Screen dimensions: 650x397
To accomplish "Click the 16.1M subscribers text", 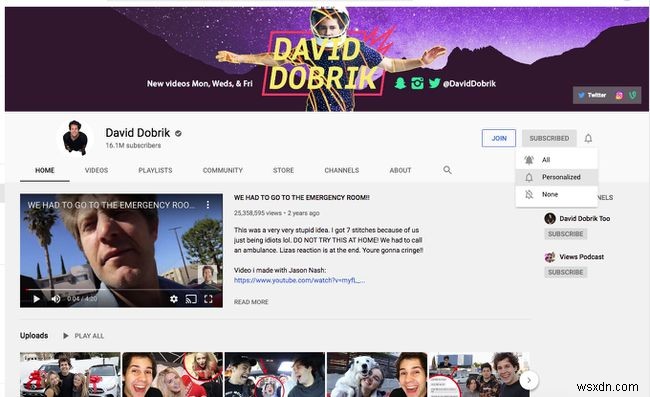I will [x=133, y=145].
